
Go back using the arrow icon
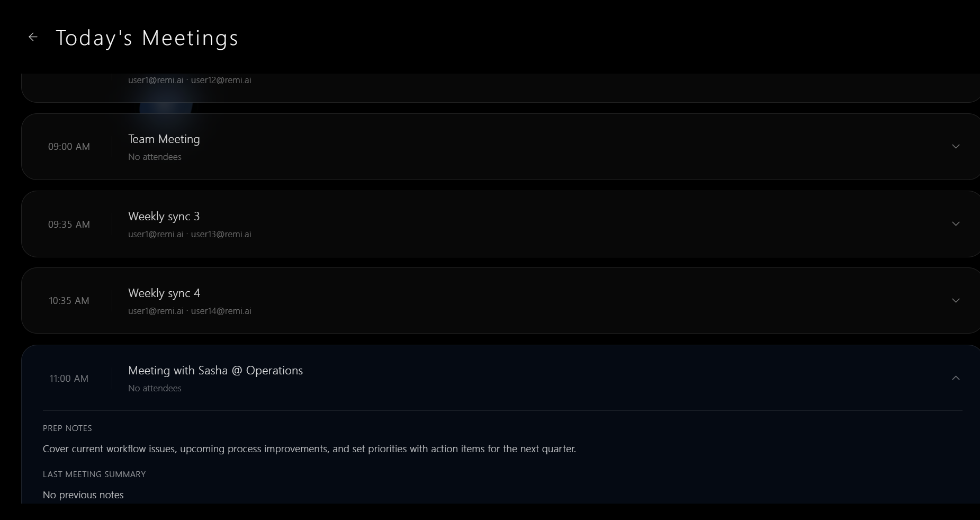click(x=33, y=37)
